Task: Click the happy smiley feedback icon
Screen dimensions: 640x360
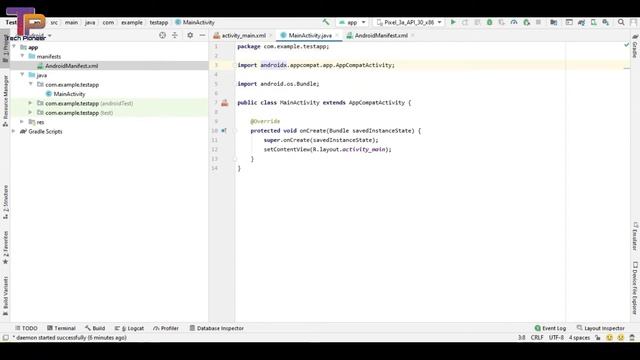Action: click(609, 338)
